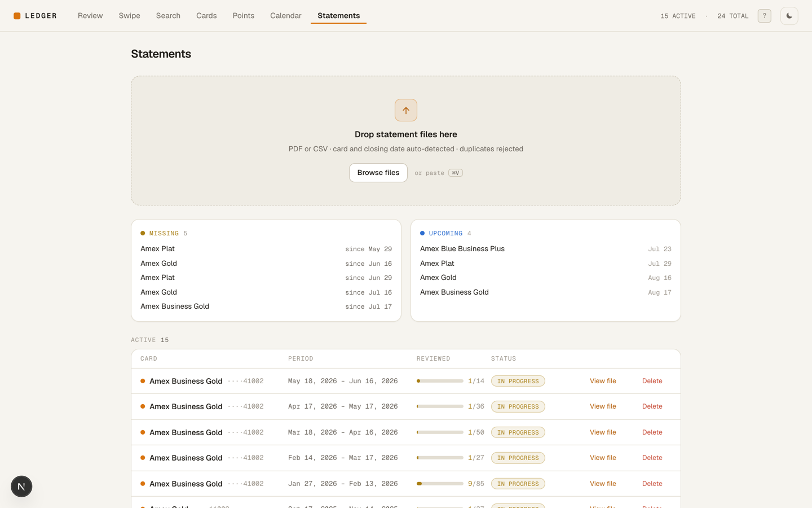
Task: Click the ACTIVE 15 table label
Action: click(150, 340)
